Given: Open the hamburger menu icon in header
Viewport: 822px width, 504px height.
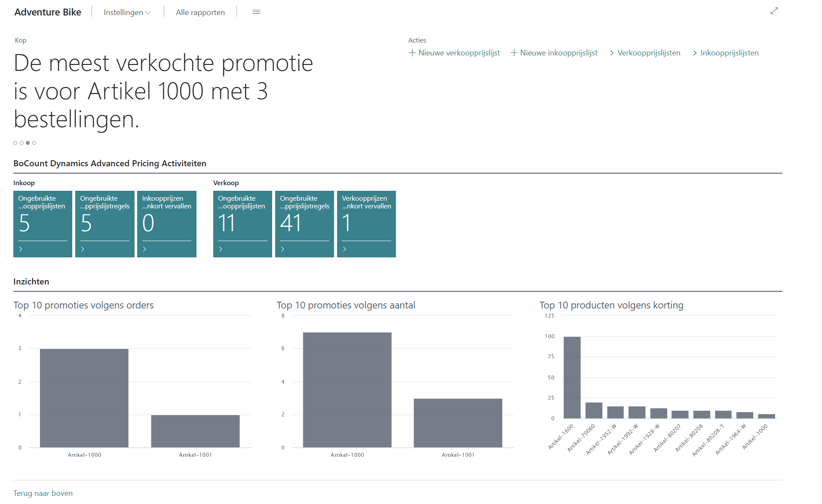Looking at the screenshot, I should coord(256,12).
